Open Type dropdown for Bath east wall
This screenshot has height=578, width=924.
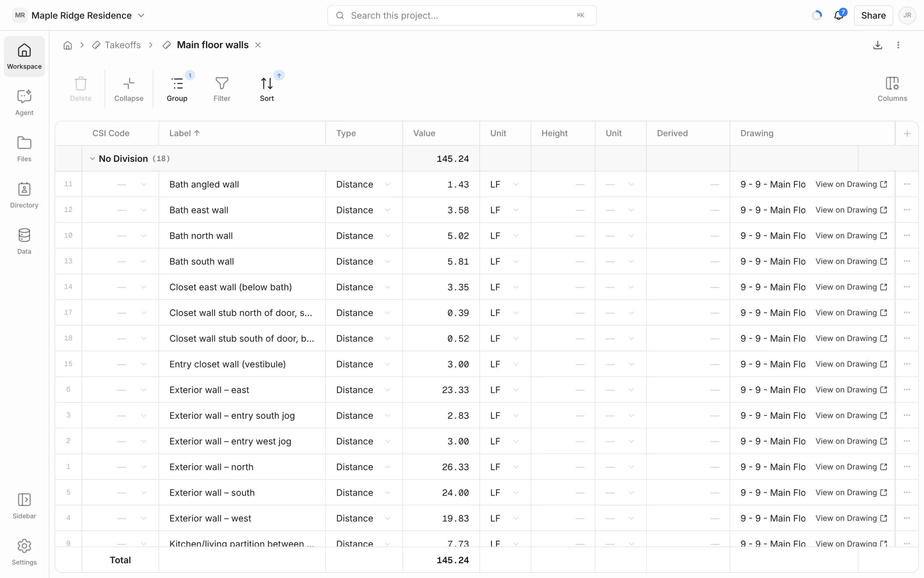tap(388, 210)
